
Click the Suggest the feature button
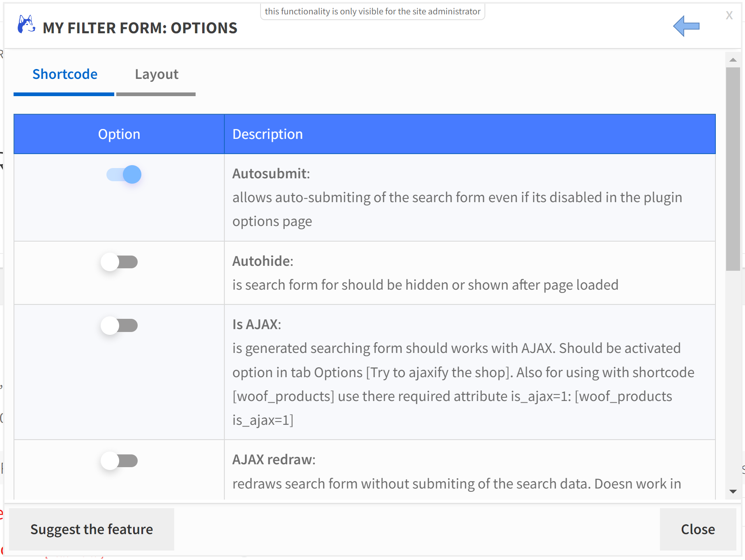coord(92,529)
